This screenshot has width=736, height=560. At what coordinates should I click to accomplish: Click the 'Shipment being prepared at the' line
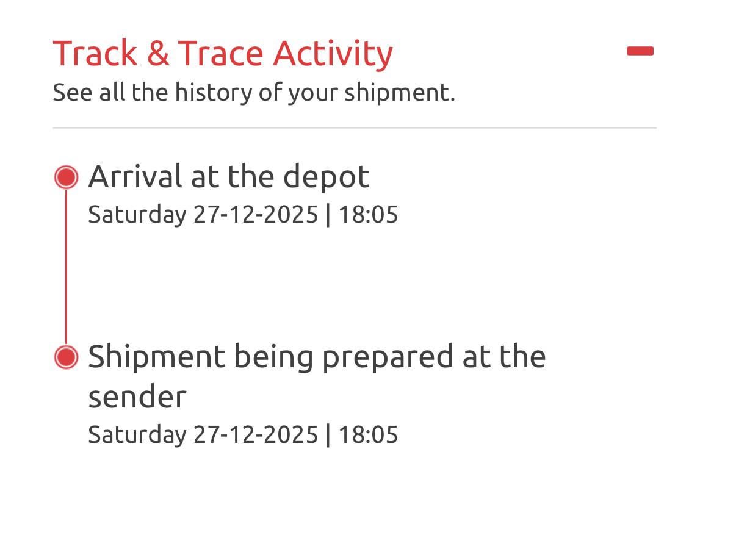pos(316,356)
